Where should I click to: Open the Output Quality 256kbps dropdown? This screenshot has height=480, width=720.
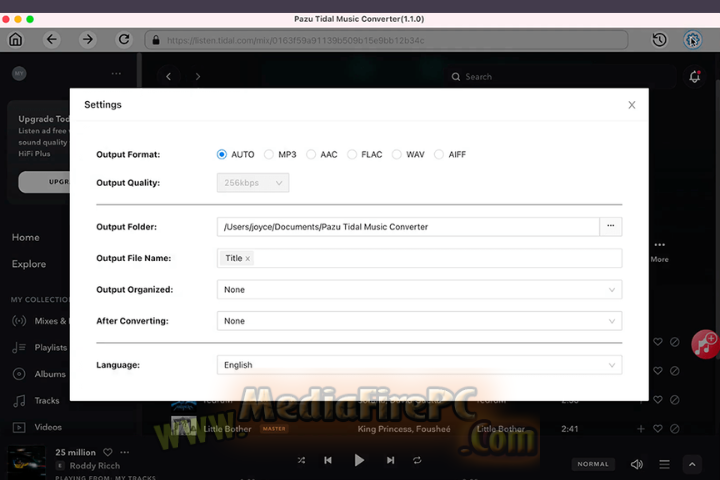pyautogui.click(x=253, y=183)
